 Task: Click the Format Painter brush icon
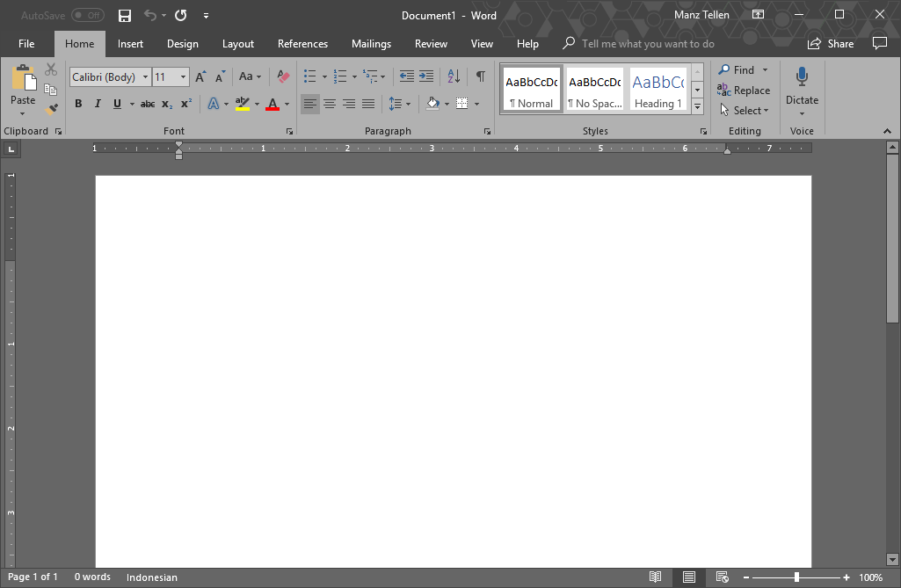click(51, 109)
